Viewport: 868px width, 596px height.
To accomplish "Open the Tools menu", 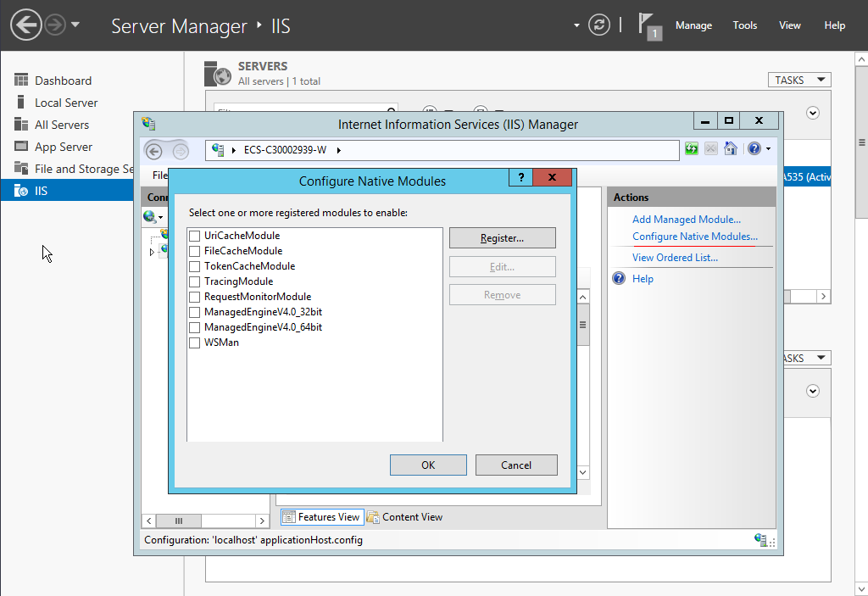I will [745, 25].
